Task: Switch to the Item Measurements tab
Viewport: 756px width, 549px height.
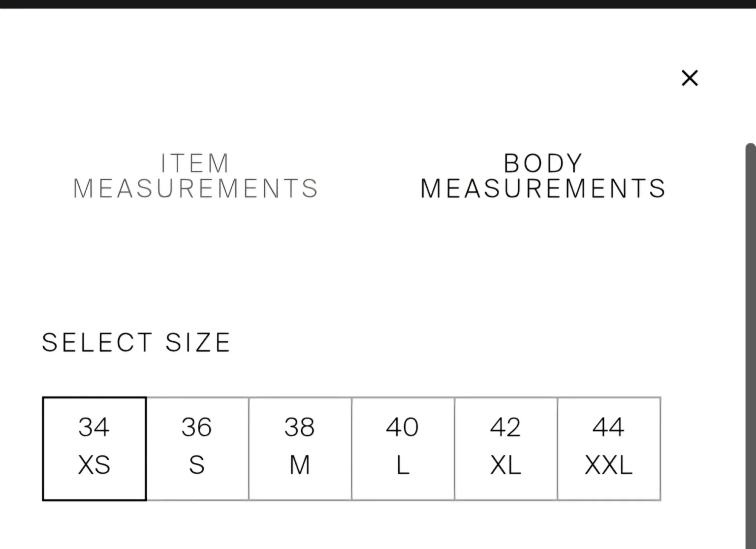Action: click(195, 176)
